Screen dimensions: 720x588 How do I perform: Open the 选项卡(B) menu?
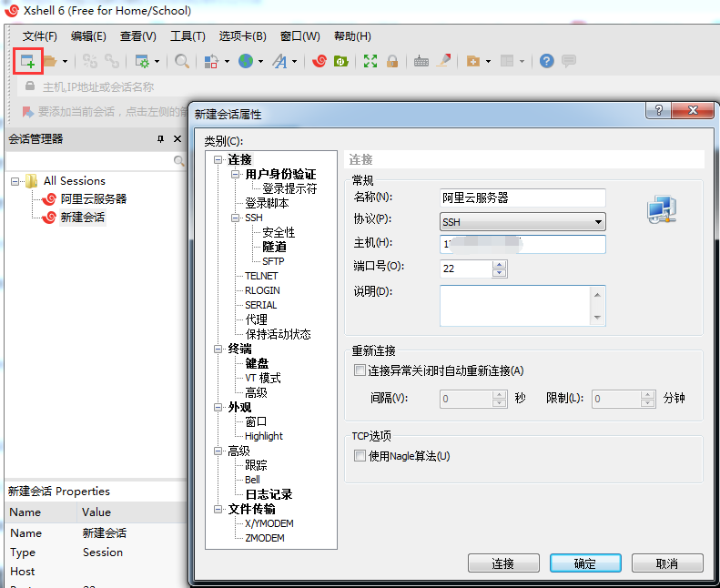(243, 36)
